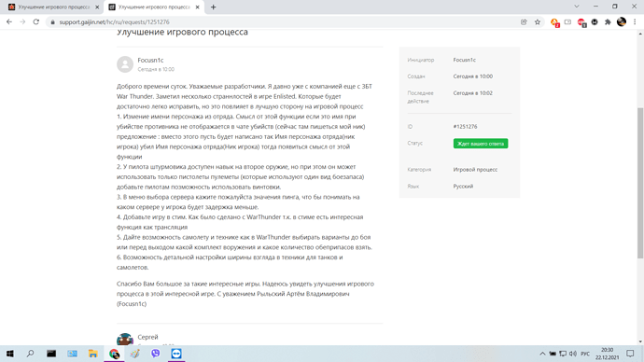The height and width of the screenshot is (362, 644).
Task: Open a new tab with the plus button
Action: pyautogui.click(x=213, y=7)
